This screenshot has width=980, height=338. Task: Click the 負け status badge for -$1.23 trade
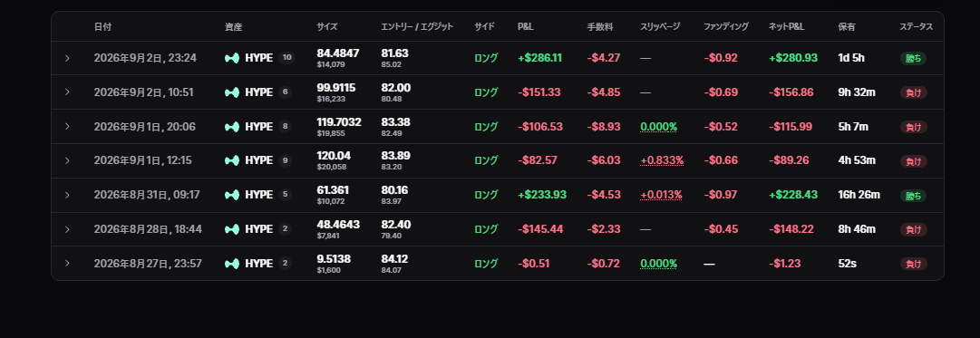pos(913,264)
